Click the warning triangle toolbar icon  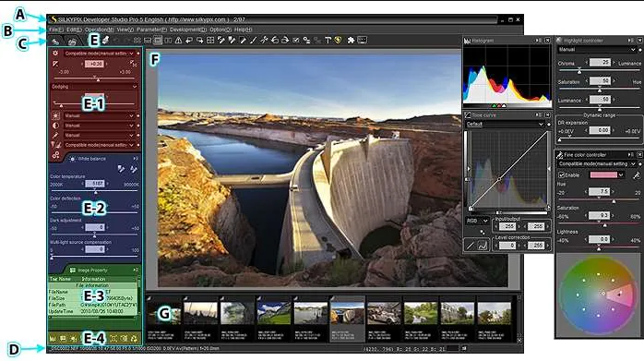[178, 41]
